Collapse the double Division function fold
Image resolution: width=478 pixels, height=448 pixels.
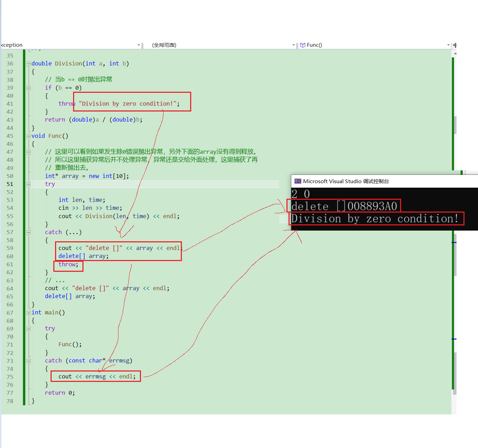coord(29,64)
